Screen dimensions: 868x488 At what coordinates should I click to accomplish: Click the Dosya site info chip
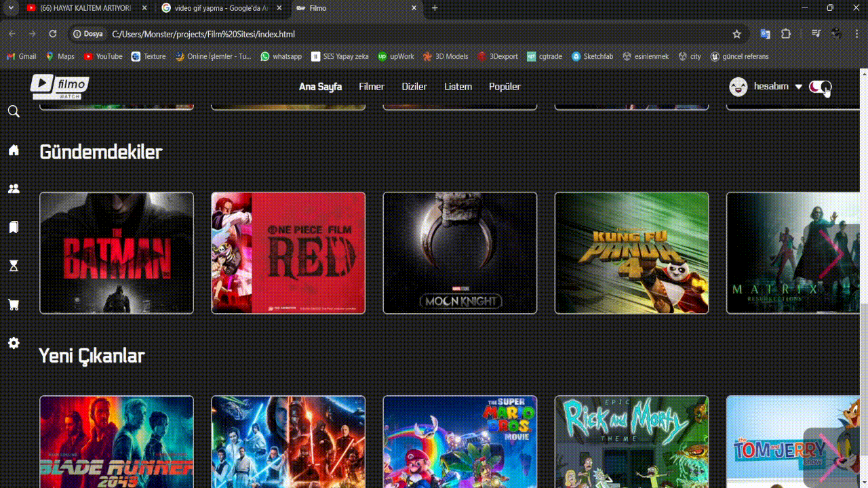click(88, 34)
